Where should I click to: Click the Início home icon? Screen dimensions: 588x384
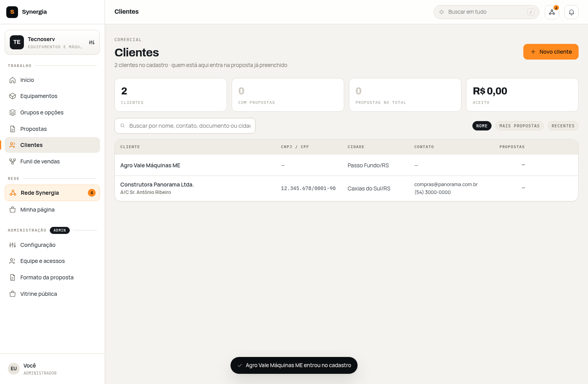point(13,80)
